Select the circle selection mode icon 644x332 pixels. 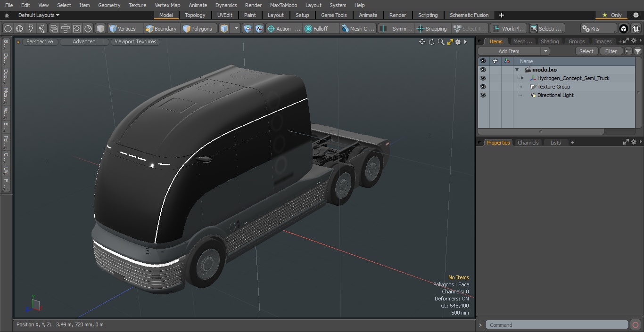8,29
